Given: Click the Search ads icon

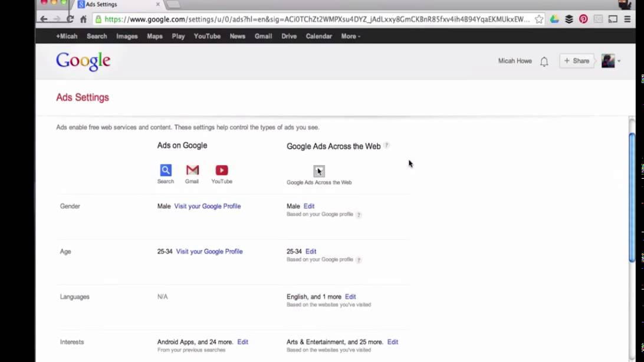Looking at the screenshot, I should coord(166,170).
